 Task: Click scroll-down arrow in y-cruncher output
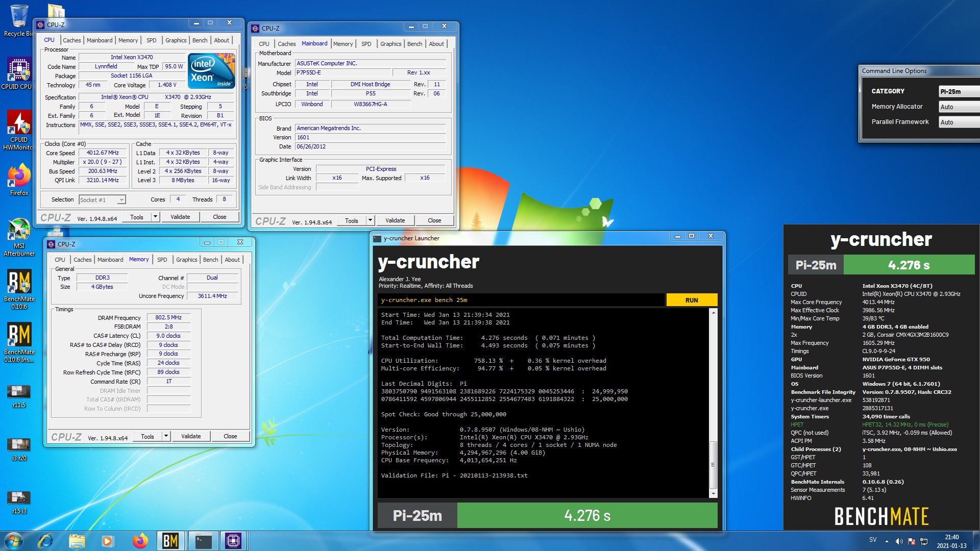[713, 493]
